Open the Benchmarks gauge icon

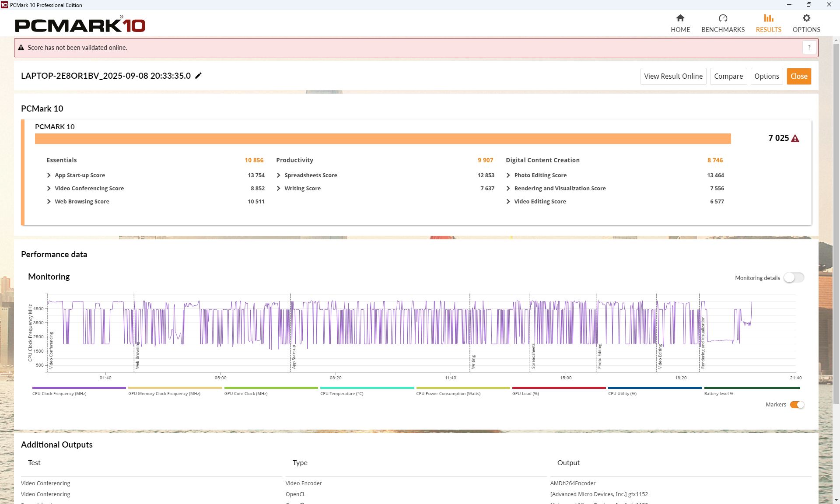723,18
